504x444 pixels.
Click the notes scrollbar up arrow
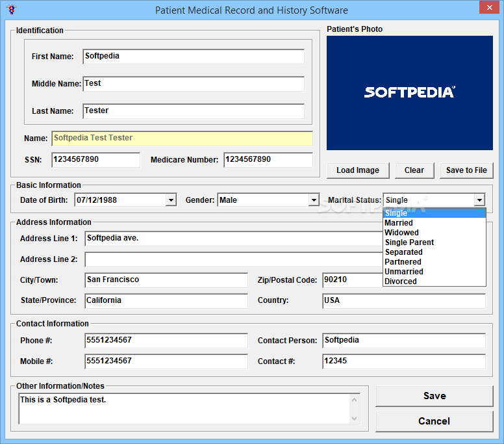[354, 400]
